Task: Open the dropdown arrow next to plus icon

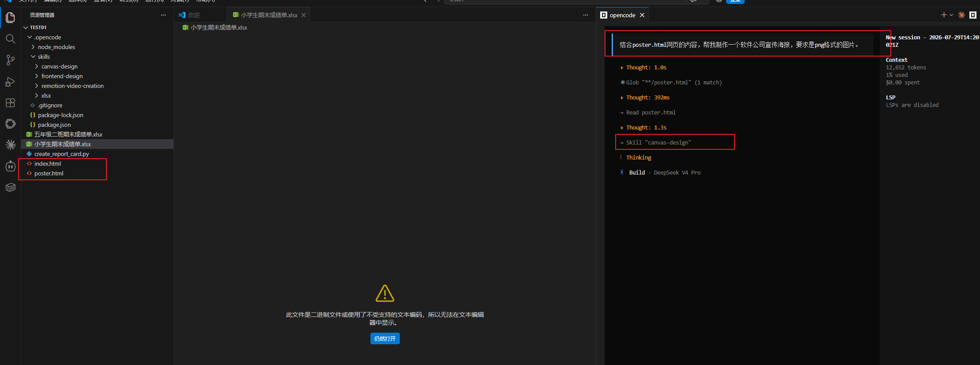Action: click(951, 15)
